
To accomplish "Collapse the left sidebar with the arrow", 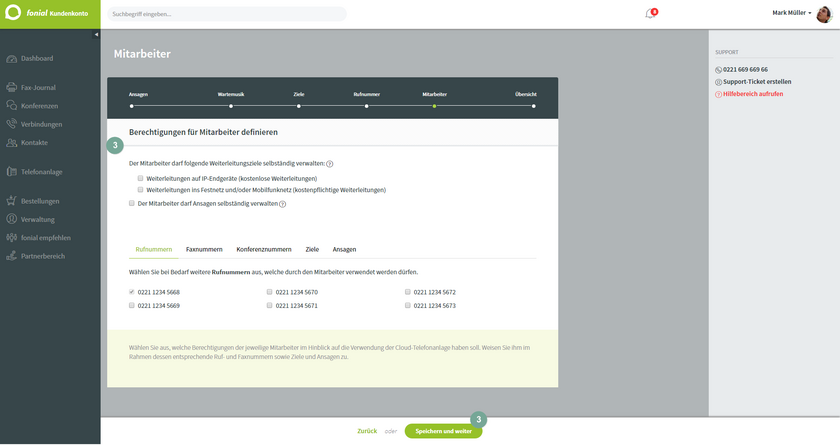I will [x=96, y=34].
